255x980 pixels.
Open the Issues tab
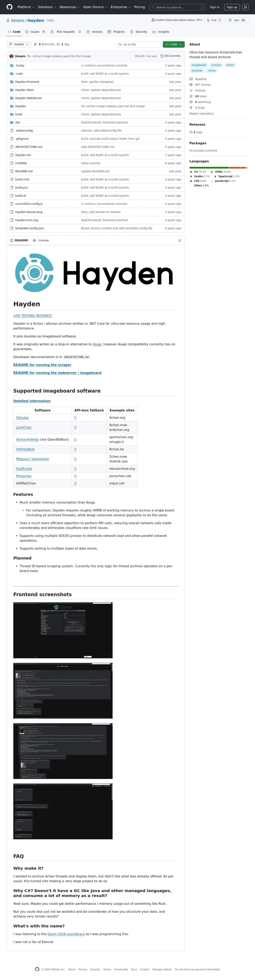[35, 32]
